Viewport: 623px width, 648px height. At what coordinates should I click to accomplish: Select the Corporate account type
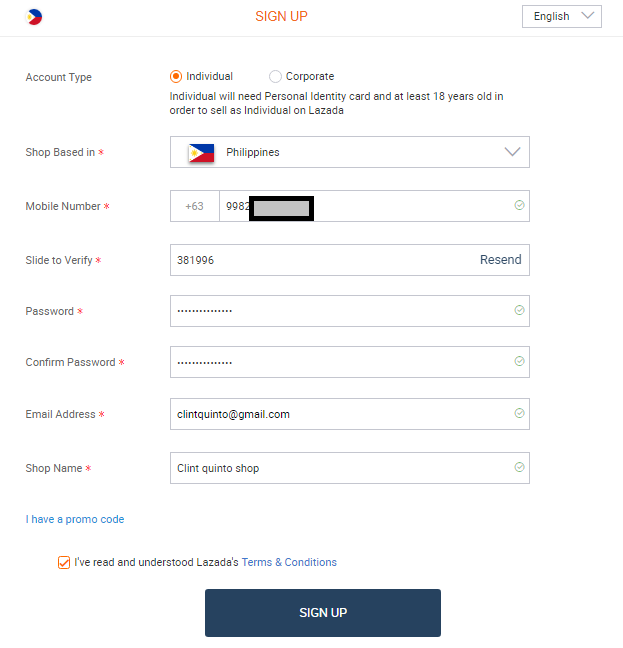276,76
